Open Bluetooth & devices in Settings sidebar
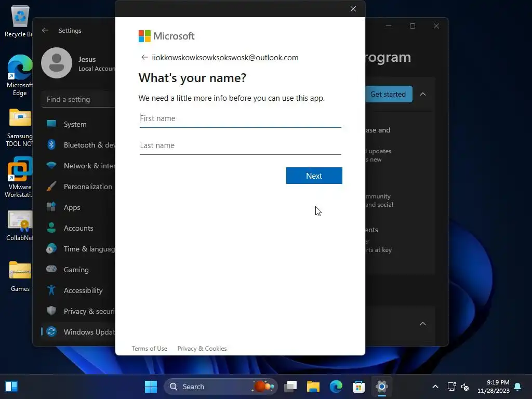Screen dimensions: 532x399 point(79,145)
